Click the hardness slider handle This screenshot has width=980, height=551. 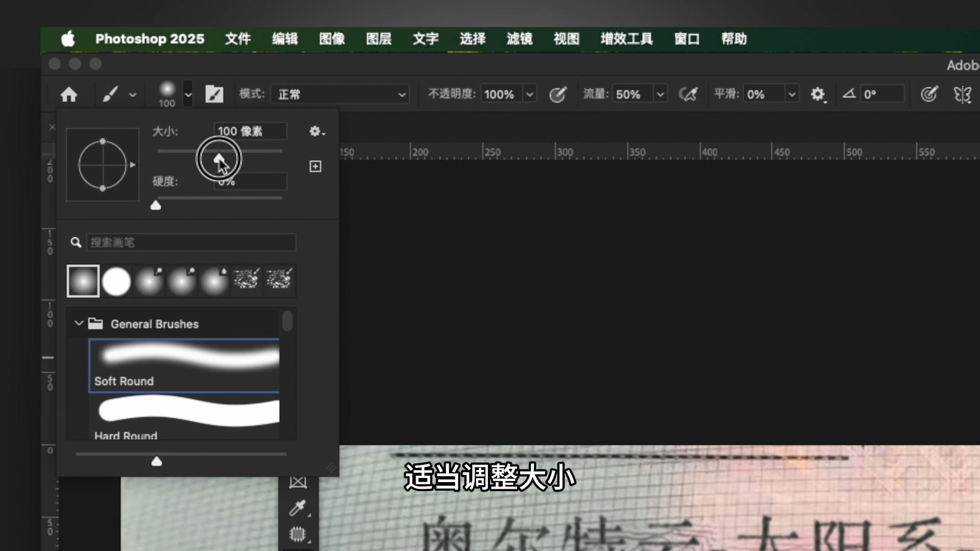point(156,206)
